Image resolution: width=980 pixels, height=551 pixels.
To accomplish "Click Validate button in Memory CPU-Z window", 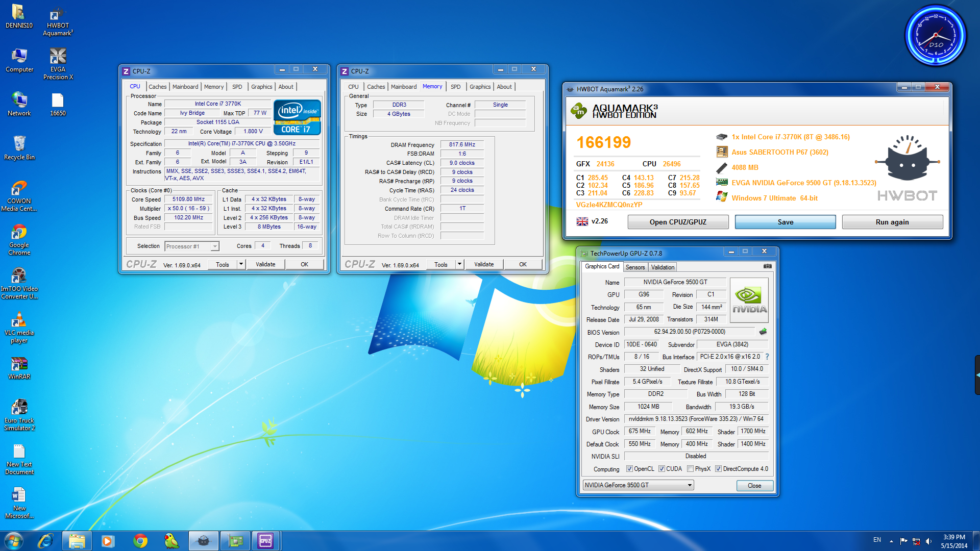I will click(x=484, y=264).
